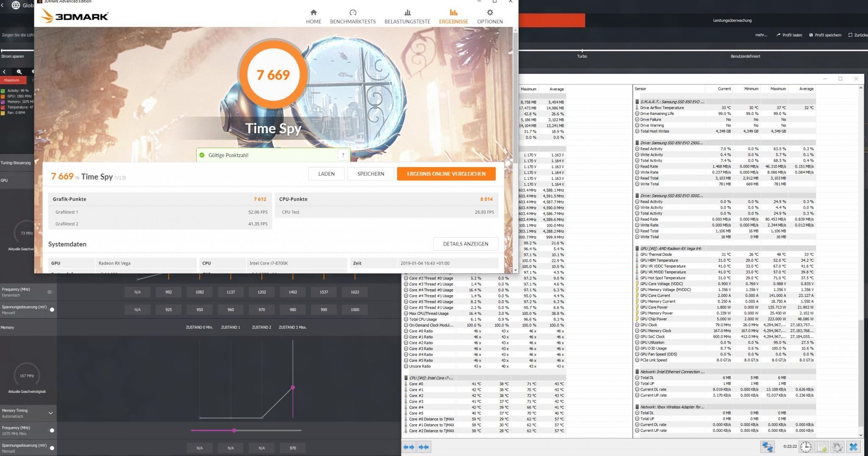Screen dimensions: 868x456
Task: Click the pink memory state 3 curve point
Action: click(x=292, y=387)
